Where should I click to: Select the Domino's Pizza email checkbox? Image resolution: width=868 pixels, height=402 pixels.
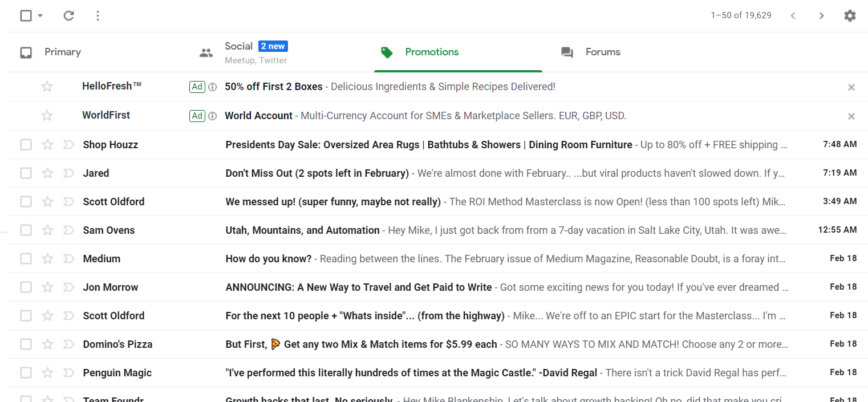[26, 344]
